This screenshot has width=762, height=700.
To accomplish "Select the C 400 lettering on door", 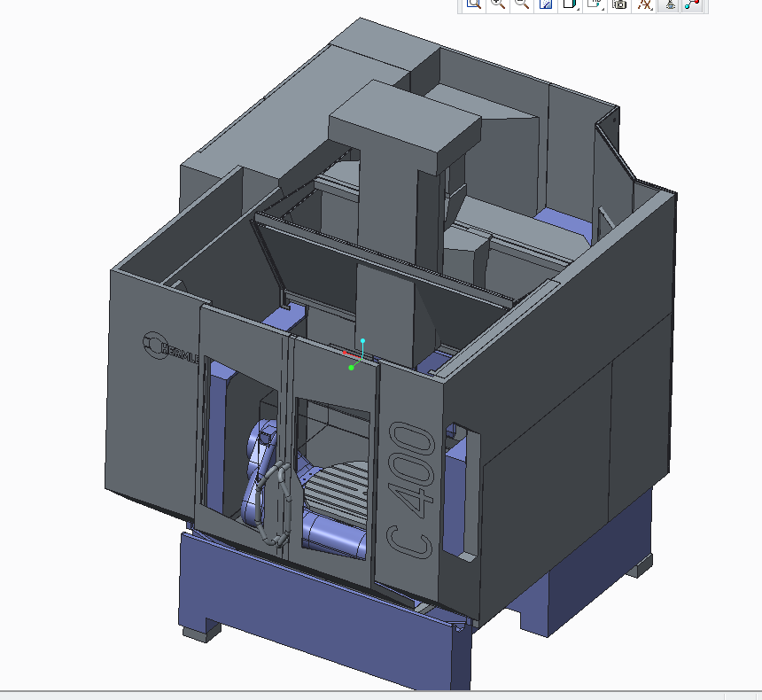I will pyautogui.click(x=410, y=490).
